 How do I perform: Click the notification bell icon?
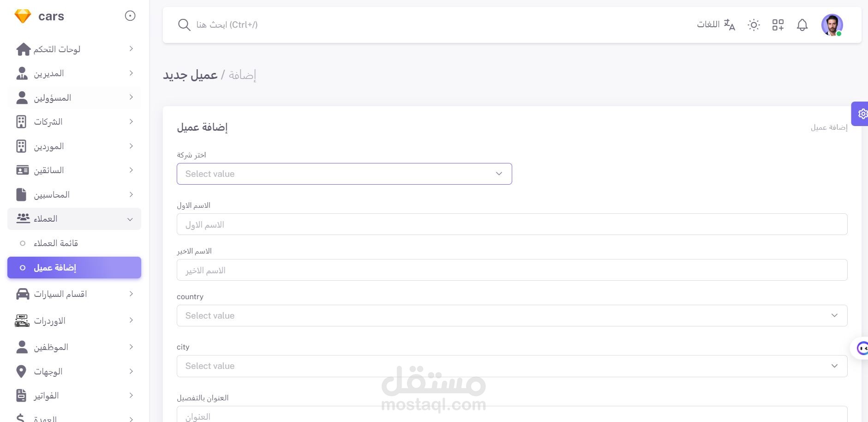pyautogui.click(x=802, y=25)
